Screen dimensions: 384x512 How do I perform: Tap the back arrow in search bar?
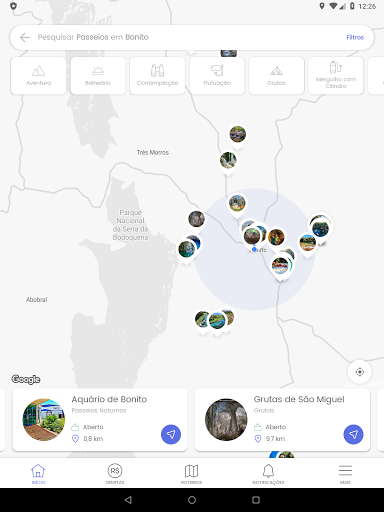(x=25, y=37)
